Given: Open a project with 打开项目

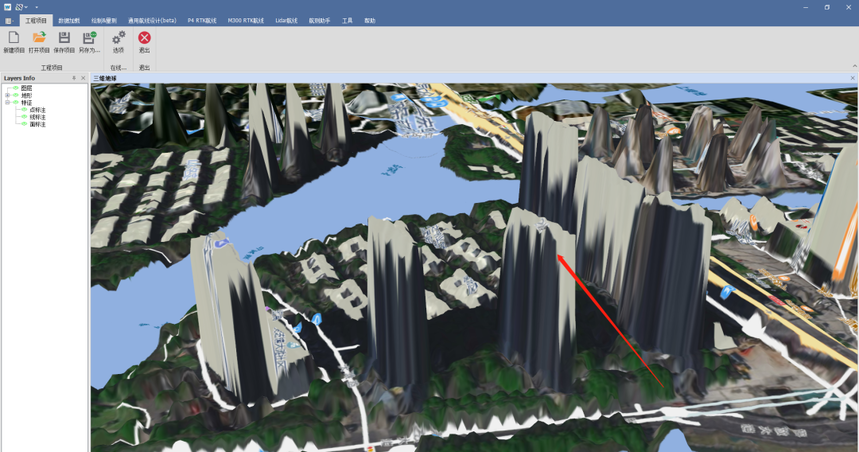Looking at the screenshot, I should pos(39,38).
